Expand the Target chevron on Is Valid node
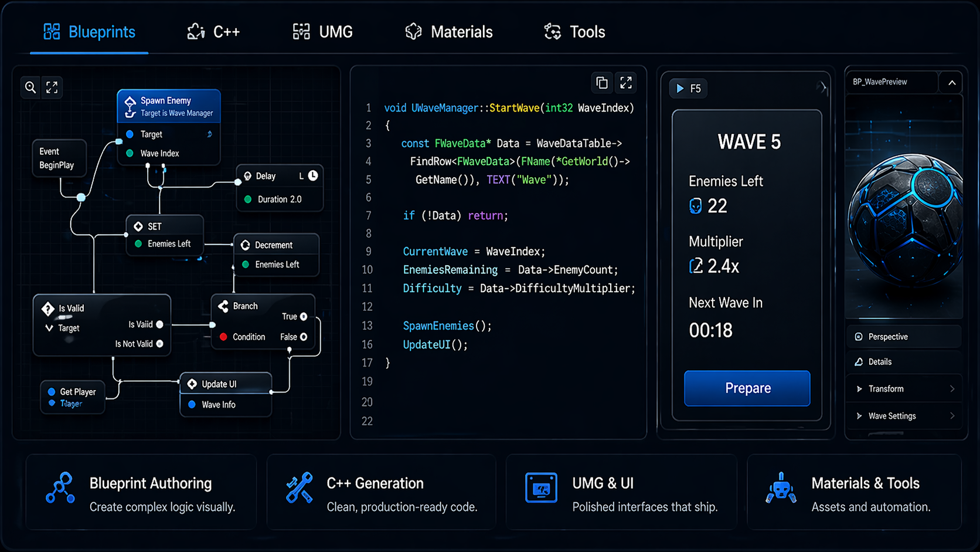The height and width of the screenshot is (552, 980). tap(49, 328)
